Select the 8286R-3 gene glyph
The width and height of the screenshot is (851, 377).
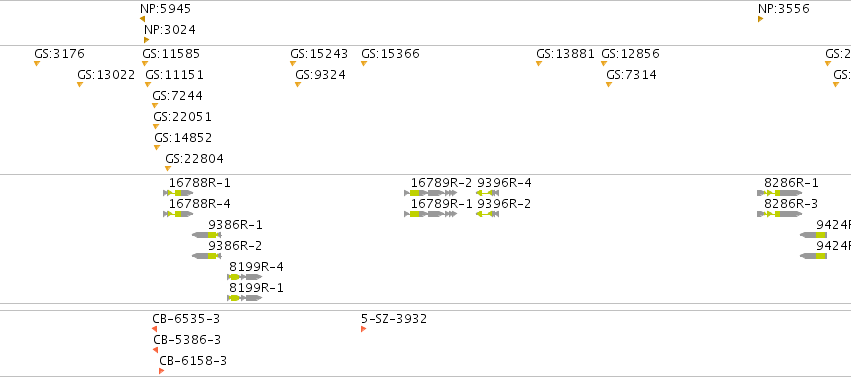point(780,214)
